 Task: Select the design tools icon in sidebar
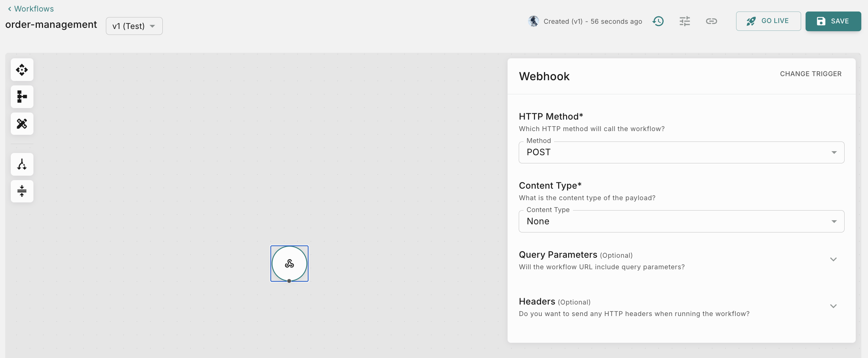click(x=22, y=124)
